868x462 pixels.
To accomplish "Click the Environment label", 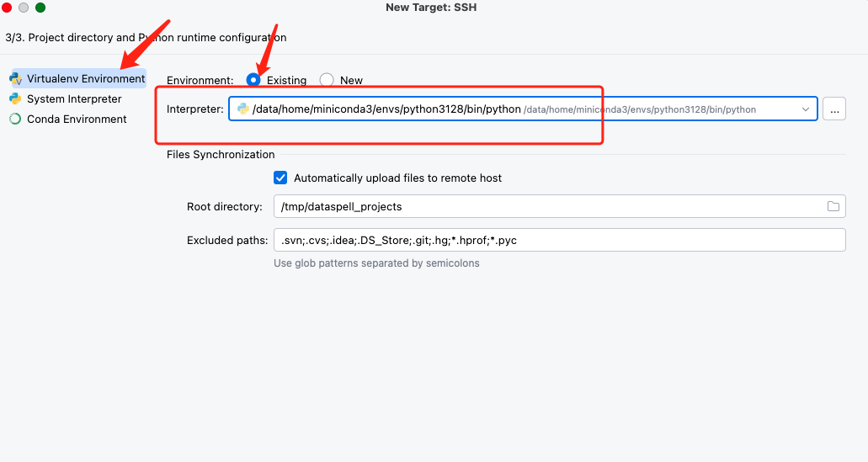I will pos(200,80).
